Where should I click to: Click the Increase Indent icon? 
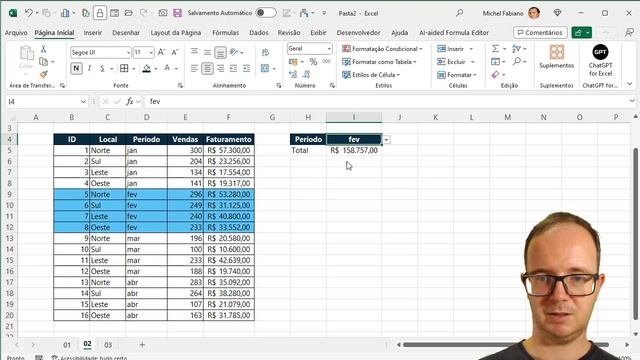pyautogui.click(x=247, y=68)
